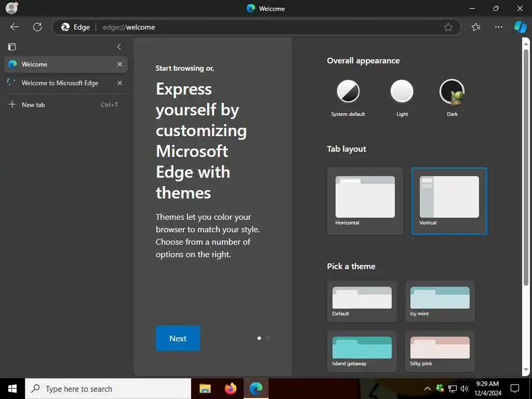
Task: Click the browser back arrow
Action: coord(14,27)
